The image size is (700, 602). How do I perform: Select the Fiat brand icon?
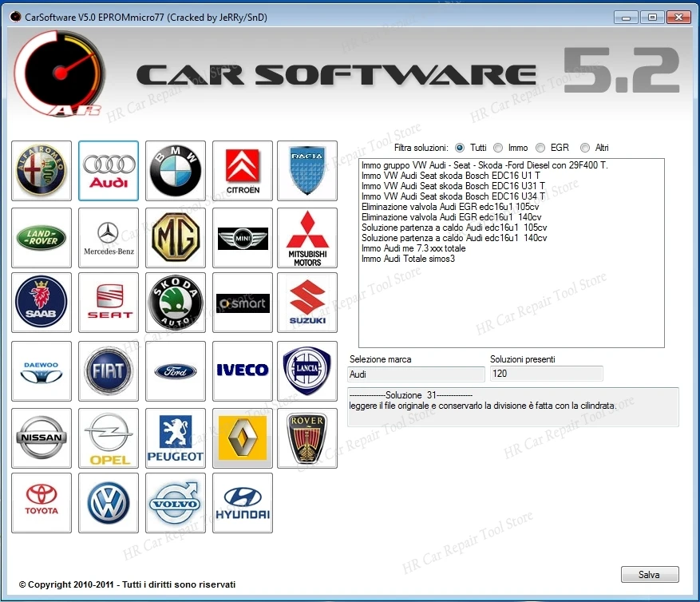tap(109, 370)
